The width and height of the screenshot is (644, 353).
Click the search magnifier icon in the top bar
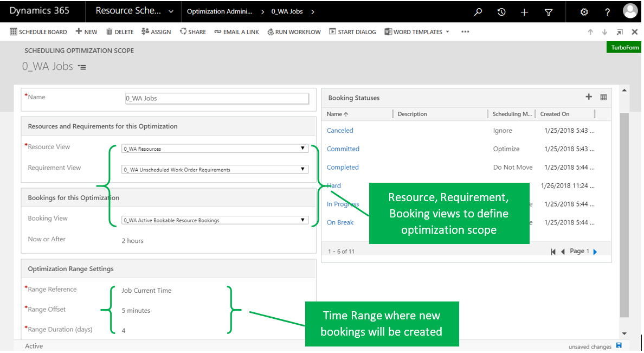coord(478,12)
